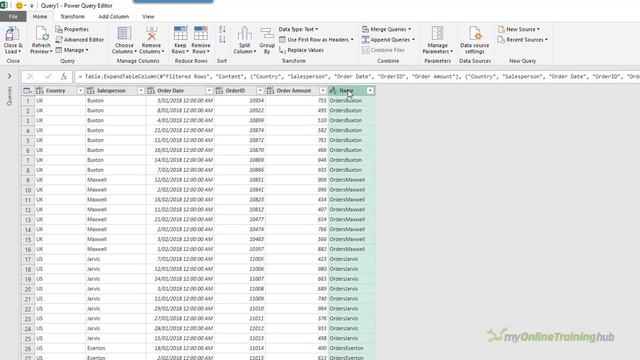Switch to the Home tab
Screen dimensions: 640x360
click(x=40, y=17)
